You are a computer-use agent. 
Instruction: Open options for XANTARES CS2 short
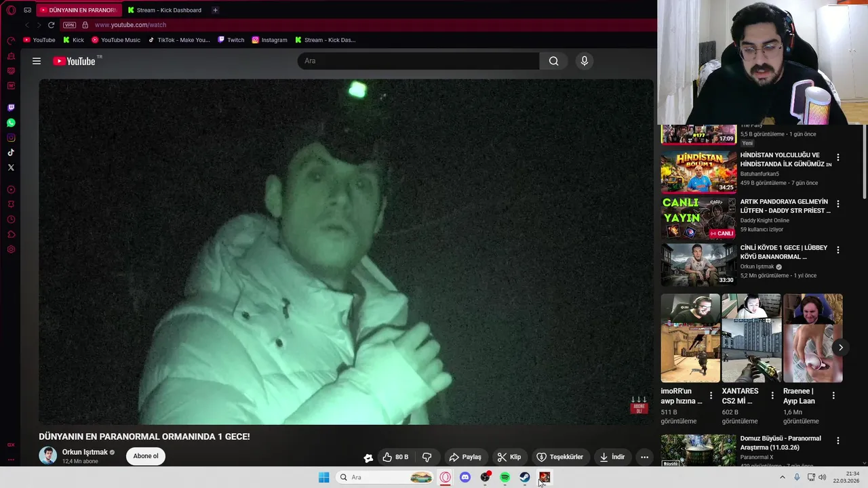tap(772, 395)
